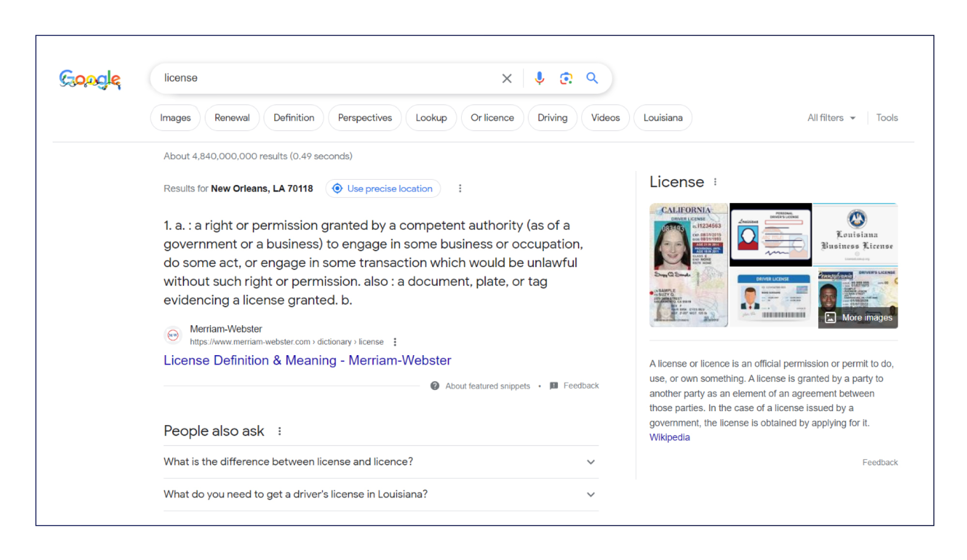The height and width of the screenshot is (560, 967).
Task: Click Use precise location button
Action: click(383, 188)
